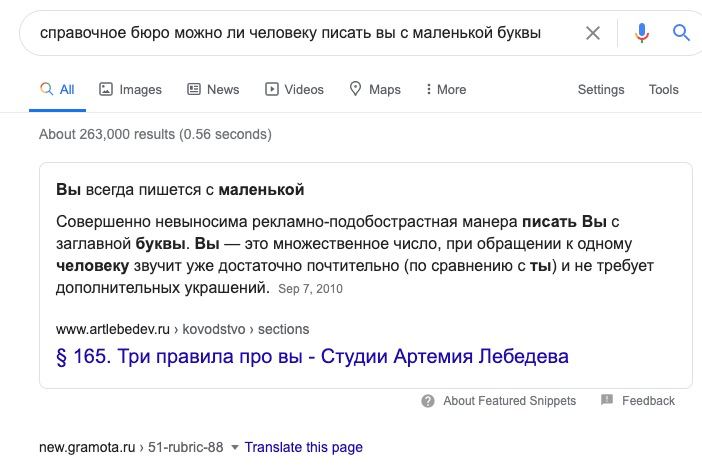Click Translate this page link

pos(303,447)
